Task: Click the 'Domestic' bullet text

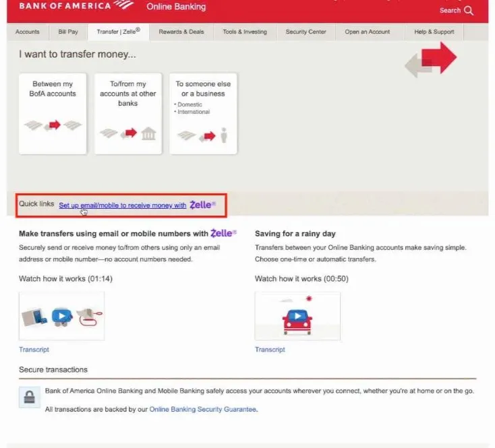Action: click(190, 104)
